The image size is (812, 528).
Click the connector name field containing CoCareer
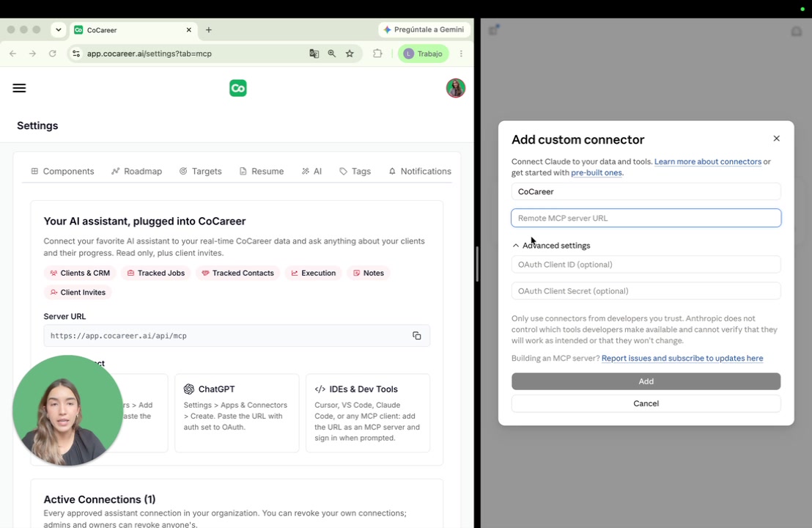tap(646, 191)
